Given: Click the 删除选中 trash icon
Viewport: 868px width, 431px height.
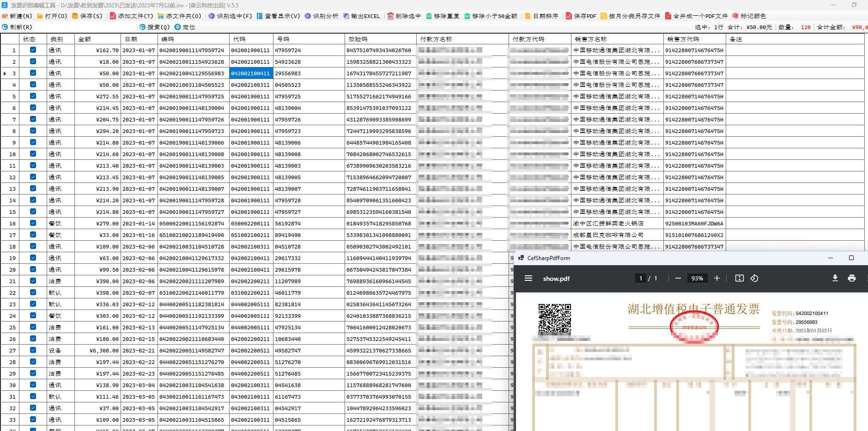Looking at the screenshot, I should [x=390, y=16].
